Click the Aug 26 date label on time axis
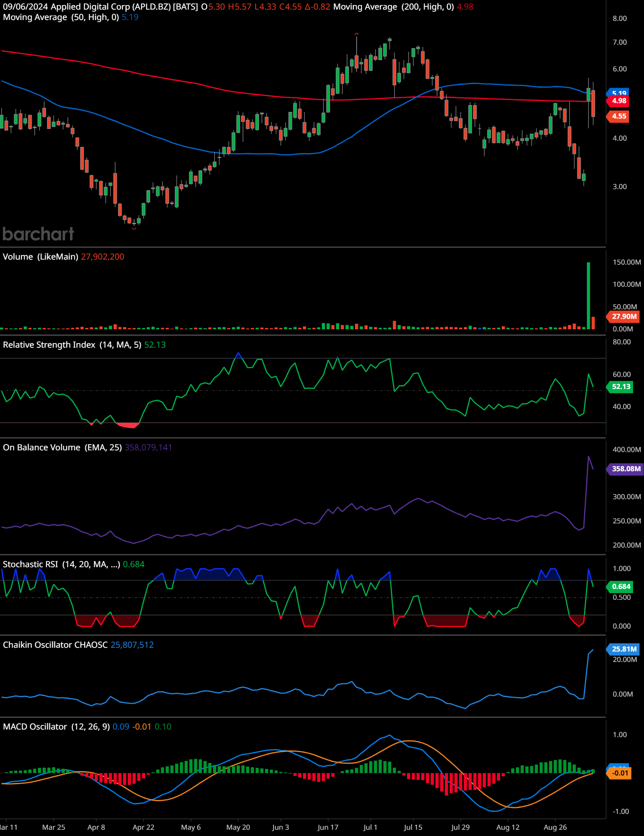The height and width of the screenshot is (836, 644). [x=555, y=827]
